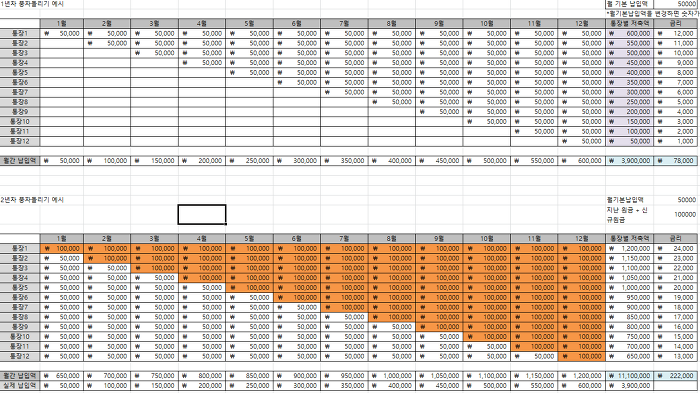
Task: Click the 12,000 interest cell for 통장1
Action: [675, 33]
